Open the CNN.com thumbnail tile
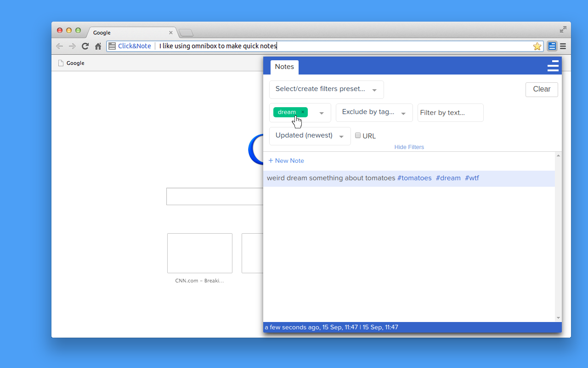Image resolution: width=588 pixels, height=368 pixels. (x=200, y=253)
